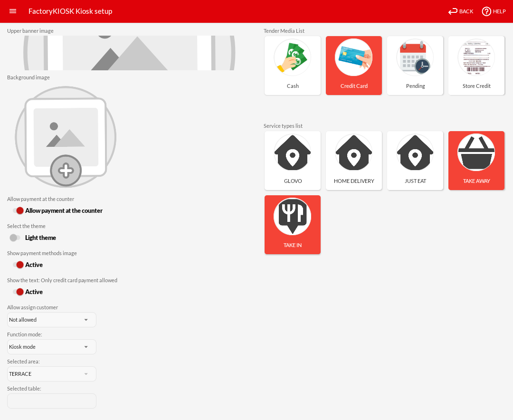This screenshot has width=513, height=420.
Task: Open the hamburger navigation menu
Action: coord(13,11)
